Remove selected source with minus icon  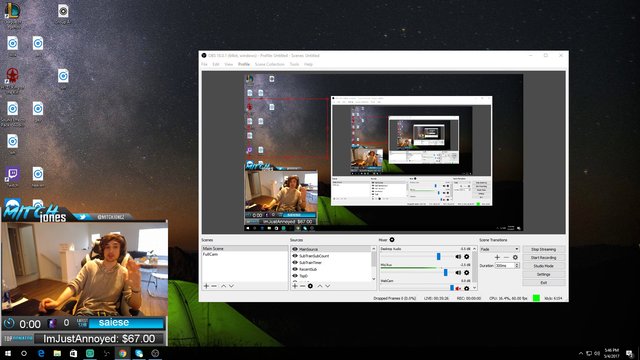[x=302, y=286]
